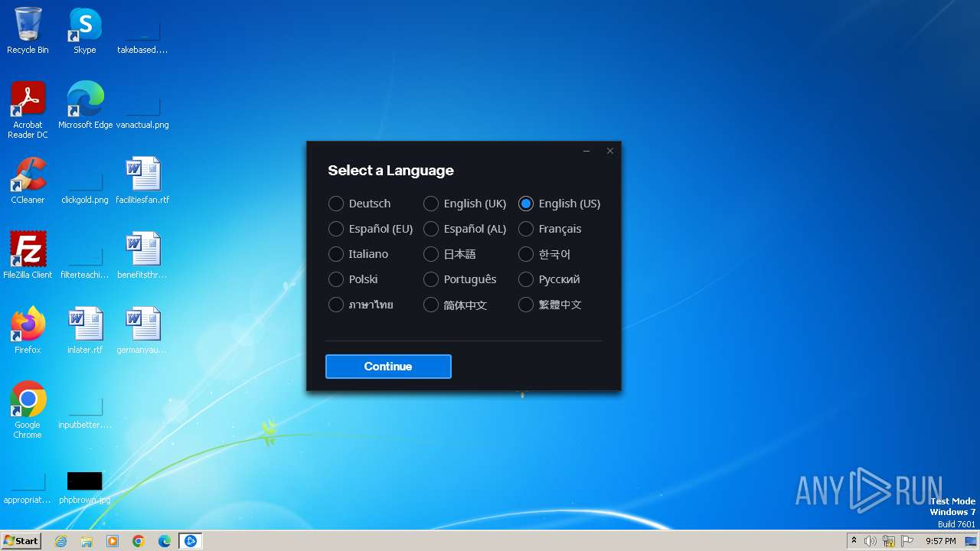980x551 pixels.
Task: Open FileZilla Client shortcut
Action: 28,256
